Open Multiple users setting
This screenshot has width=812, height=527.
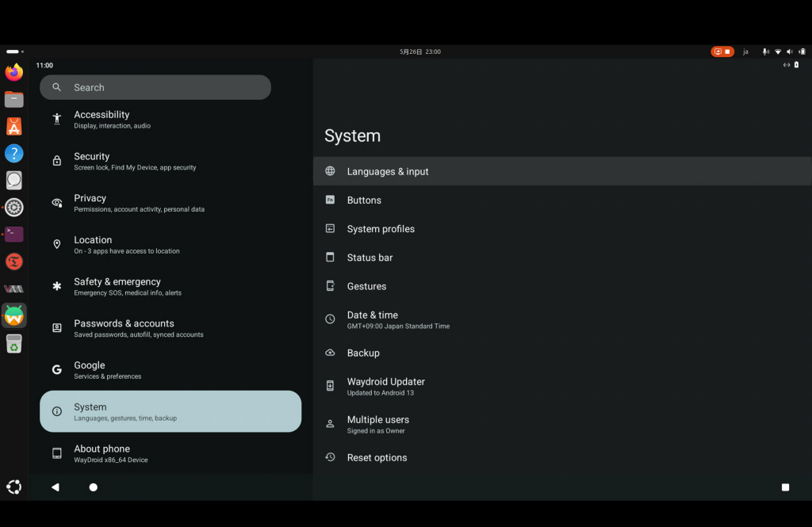click(562, 425)
